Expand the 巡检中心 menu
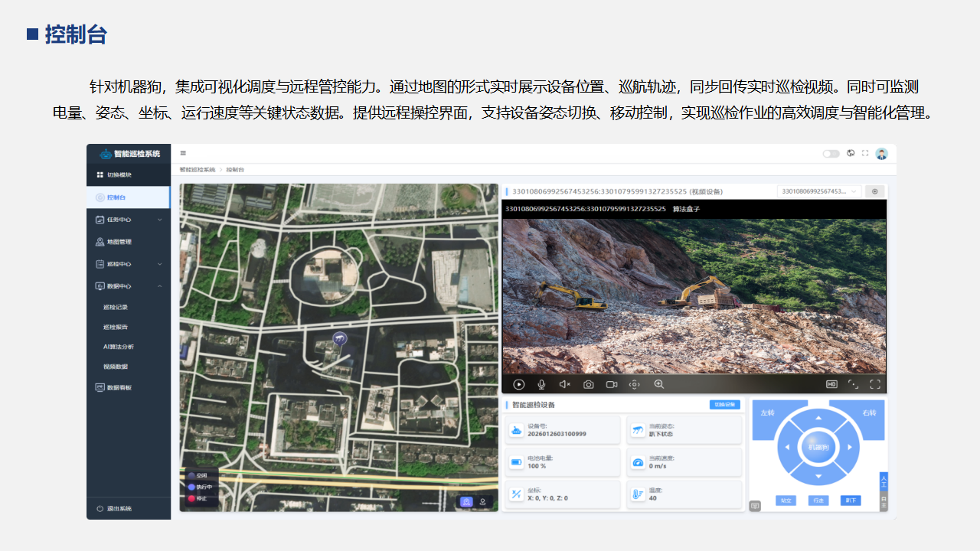 click(129, 264)
